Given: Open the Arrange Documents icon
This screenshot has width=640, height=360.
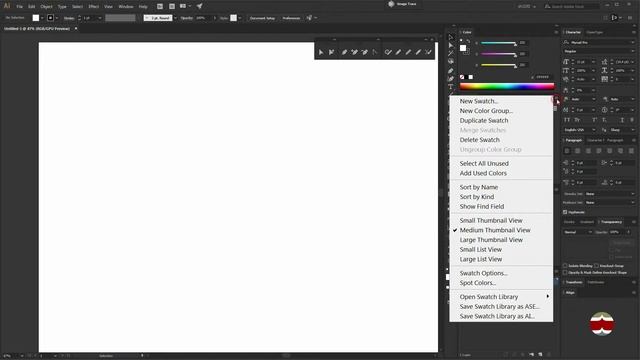Looking at the screenshot, I should 184,7.
